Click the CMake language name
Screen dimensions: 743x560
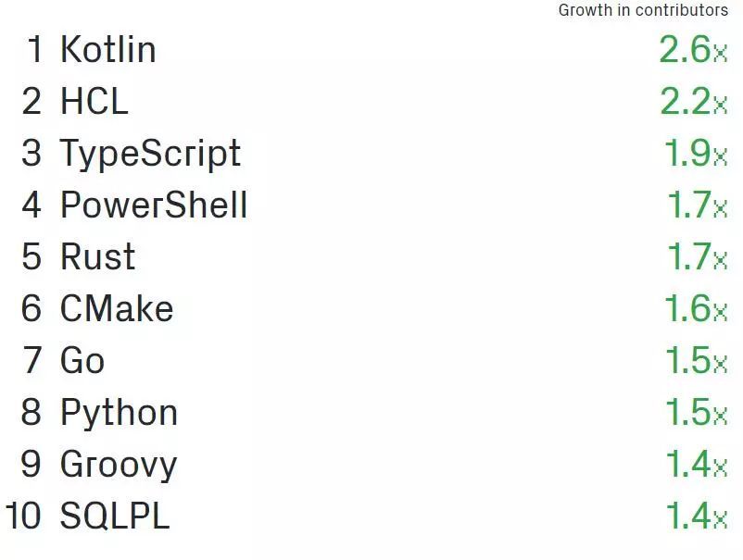coord(117,308)
